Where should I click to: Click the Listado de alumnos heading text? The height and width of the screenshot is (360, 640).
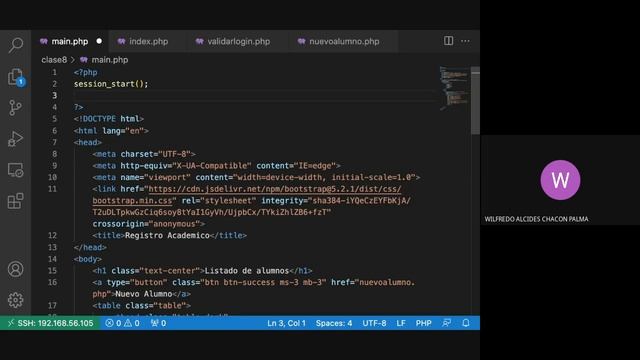coord(247,271)
